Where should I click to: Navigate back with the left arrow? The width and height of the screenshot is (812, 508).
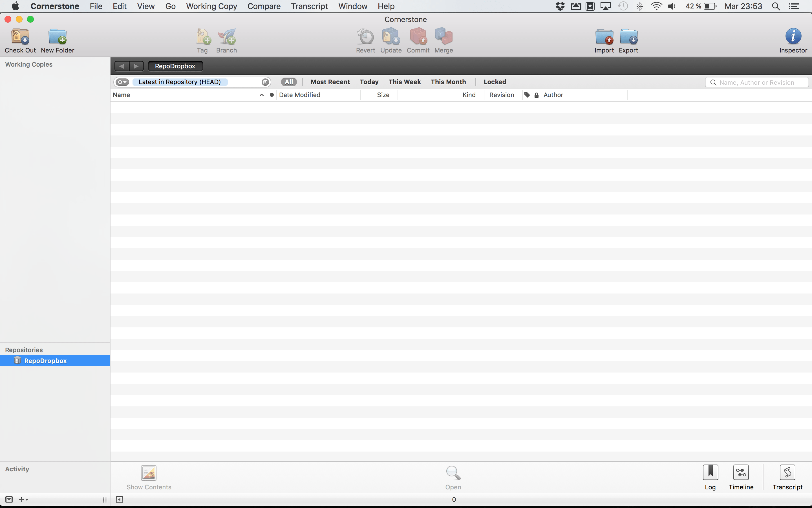click(x=122, y=66)
